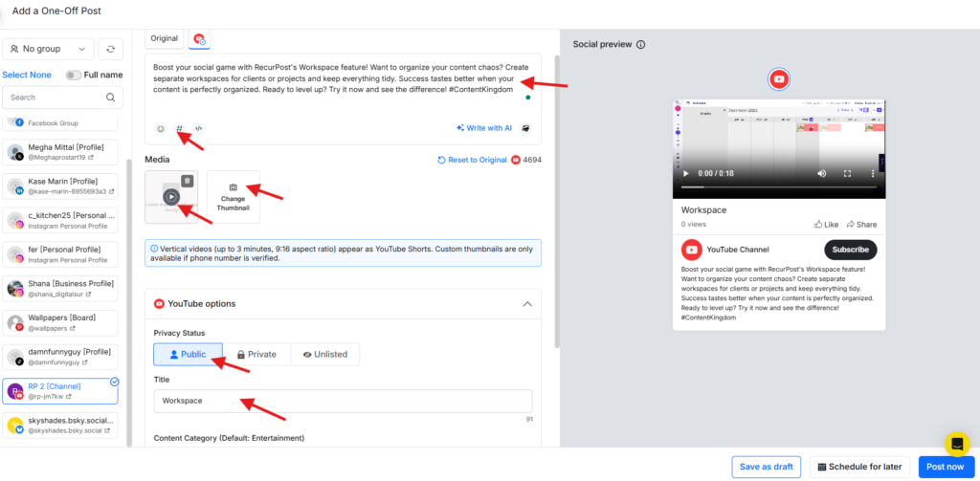This screenshot has width=980, height=481.
Task: Delete the video using trash icon
Action: coord(188,181)
